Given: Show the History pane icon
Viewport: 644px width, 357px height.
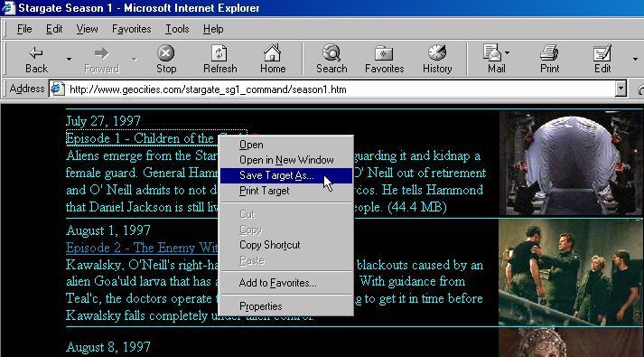Looking at the screenshot, I should (437, 52).
